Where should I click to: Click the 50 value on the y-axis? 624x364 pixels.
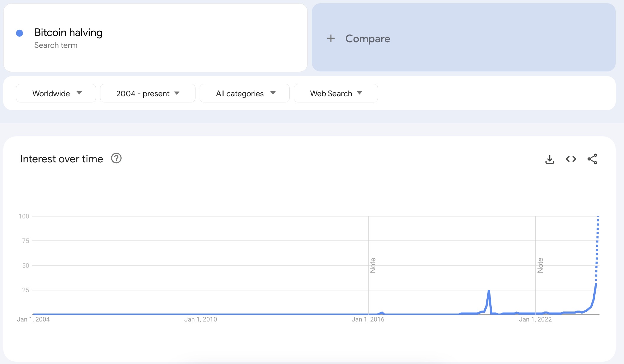pos(26,266)
